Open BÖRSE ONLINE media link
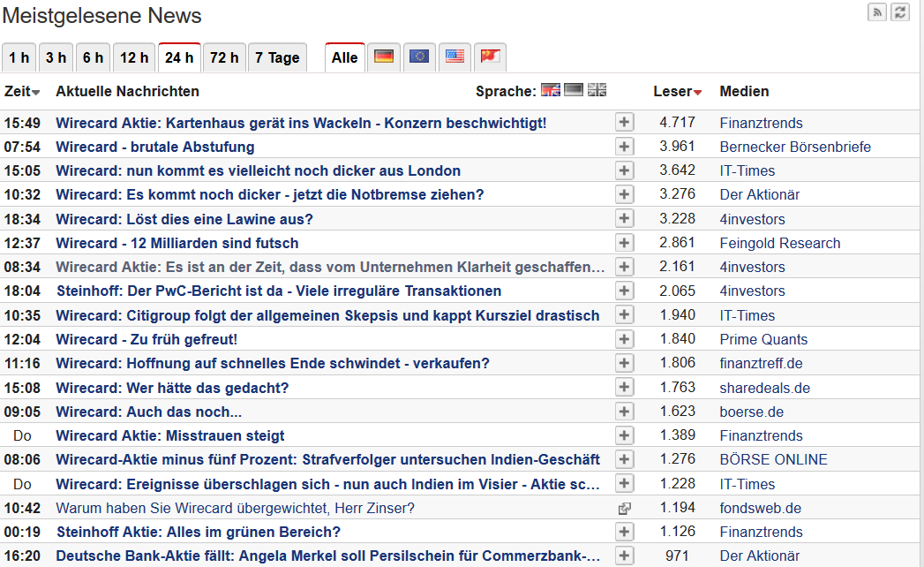 pyautogui.click(x=773, y=459)
